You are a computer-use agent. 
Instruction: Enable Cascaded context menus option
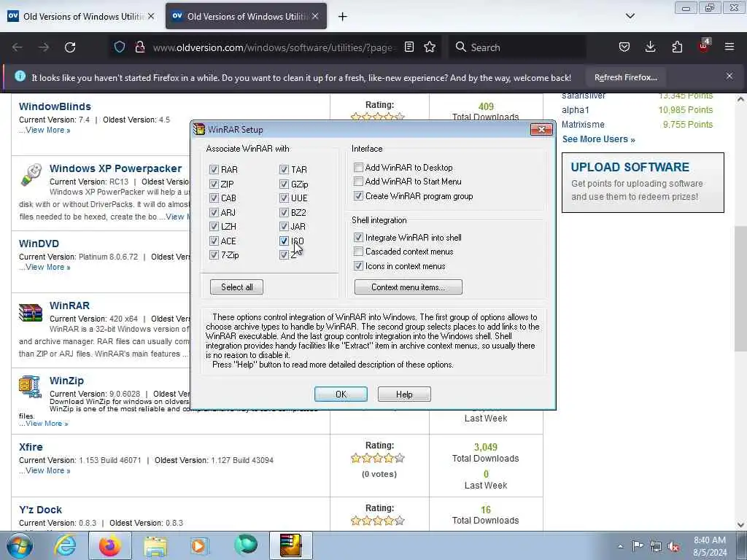(x=358, y=252)
